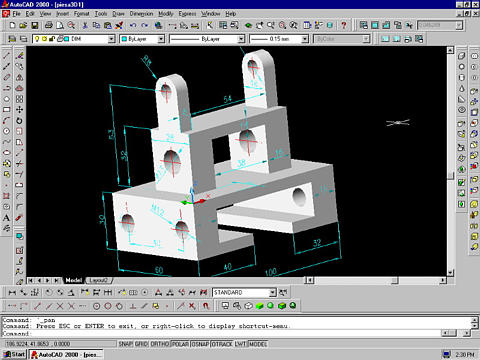This screenshot has width=480, height=360.
Task: Create a solid Box from Solids toolbar
Action: (462, 56)
